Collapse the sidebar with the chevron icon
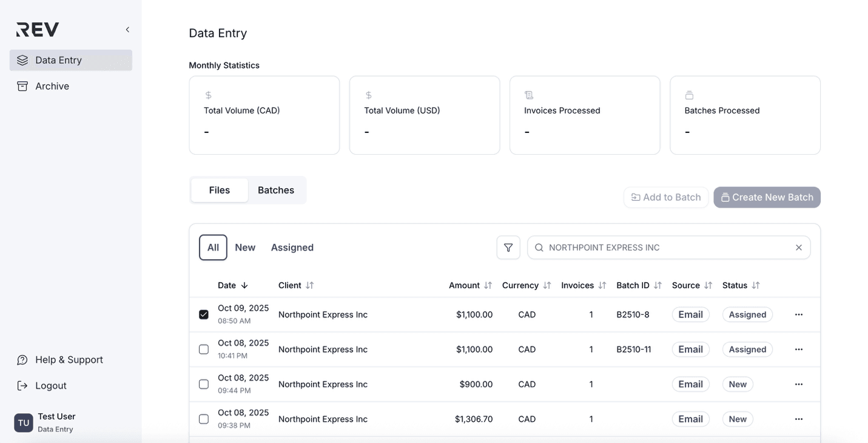Screen dimensions: 868x443 pyautogui.click(x=127, y=30)
